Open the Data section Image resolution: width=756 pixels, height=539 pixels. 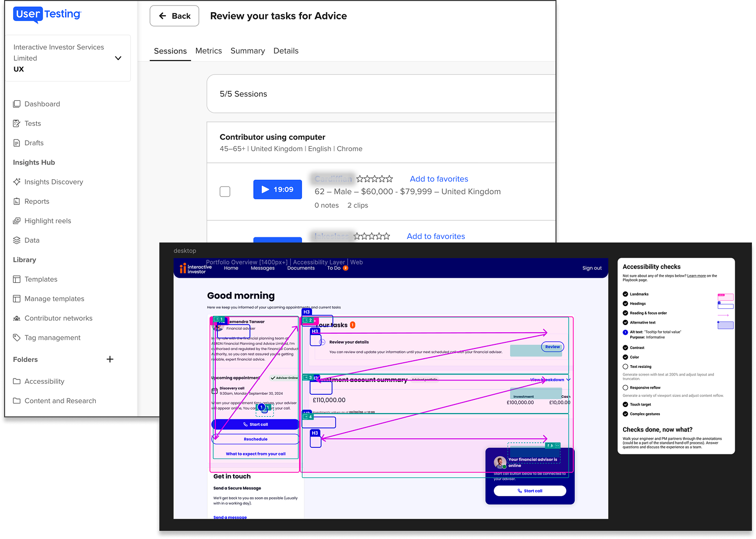click(x=26, y=240)
